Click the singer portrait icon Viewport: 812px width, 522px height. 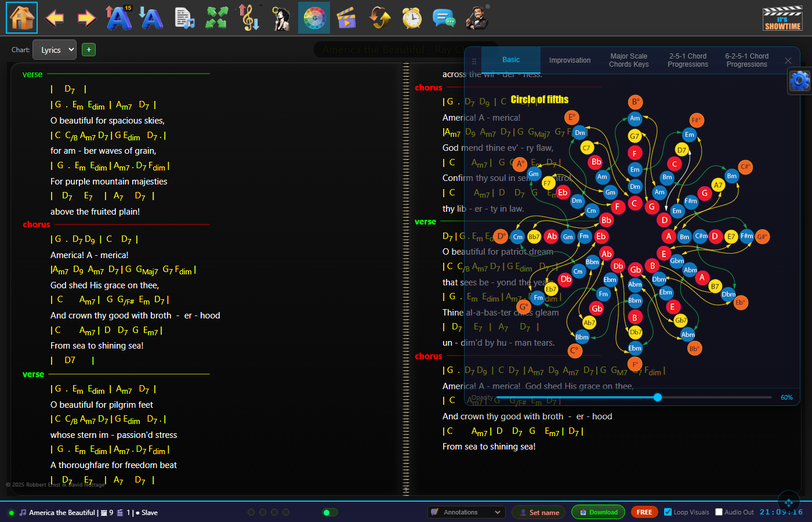click(282, 18)
